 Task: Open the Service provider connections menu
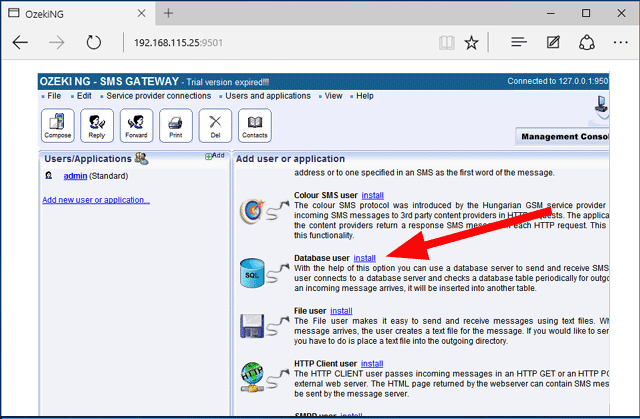coord(158,96)
